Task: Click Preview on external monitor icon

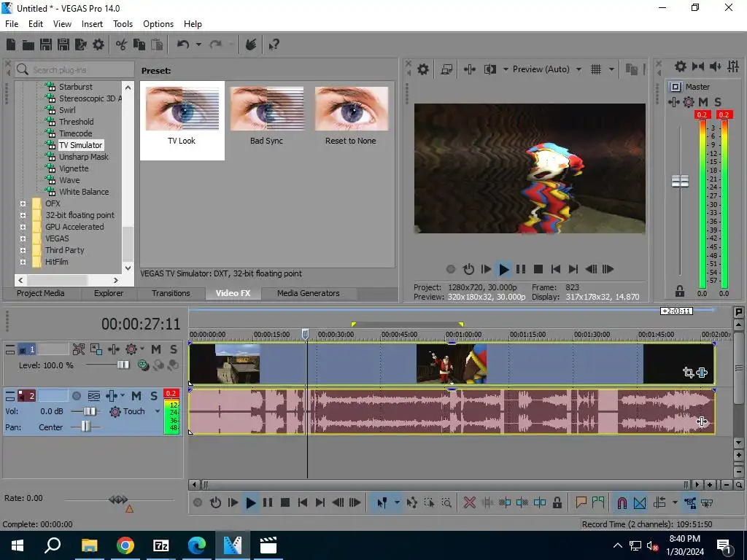Action: pos(446,69)
